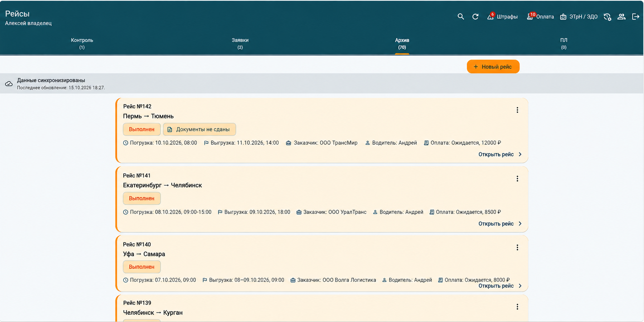The height and width of the screenshot is (322, 644).
Task: Open sync settings gear icon
Action: [x=607, y=17]
